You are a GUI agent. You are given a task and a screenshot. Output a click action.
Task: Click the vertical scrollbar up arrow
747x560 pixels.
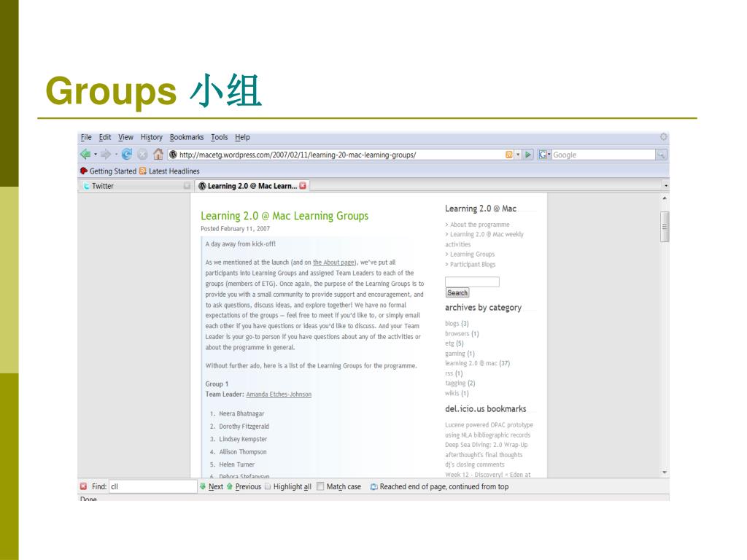coord(665,198)
